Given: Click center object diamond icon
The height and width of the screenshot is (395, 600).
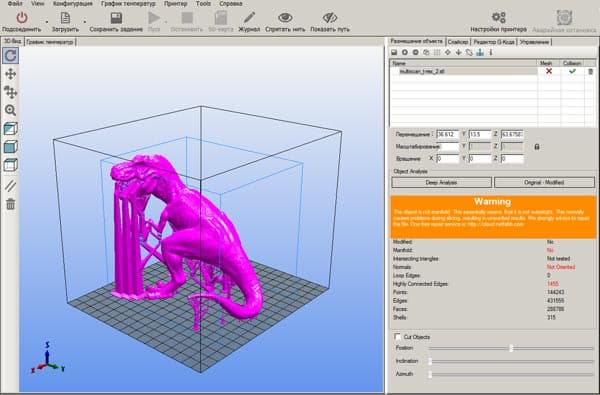Looking at the screenshot, I should pyautogui.click(x=448, y=52).
